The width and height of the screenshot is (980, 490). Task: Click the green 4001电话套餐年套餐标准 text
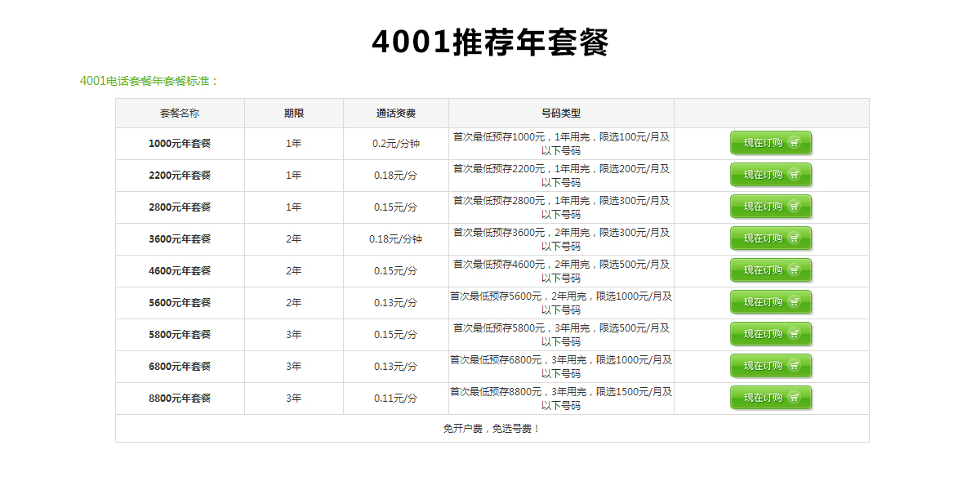tap(149, 81)
